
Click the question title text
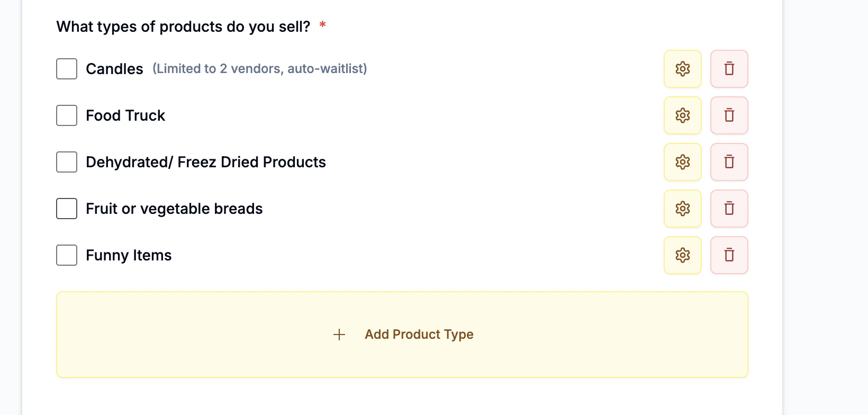pyautogui.click(x=183, y=26)
